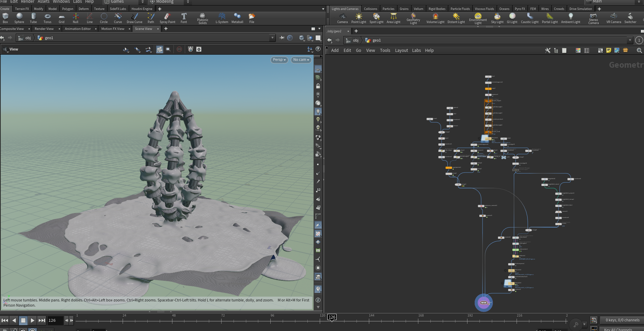This screenshot has width=644, height=331.
Task: Toggle the viewport lock icon
Action: pyautogui.click(x=318, y=86)
